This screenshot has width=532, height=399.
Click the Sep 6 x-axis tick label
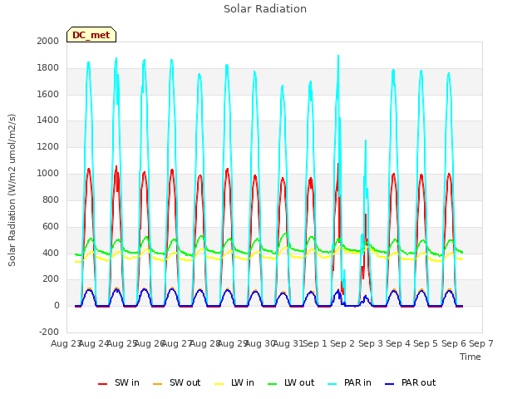coord(454,343)
